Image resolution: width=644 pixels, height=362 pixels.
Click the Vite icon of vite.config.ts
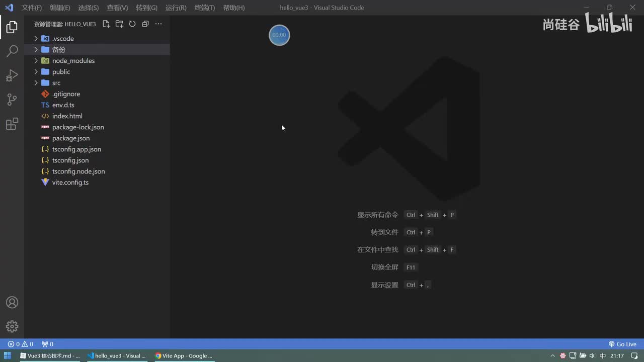(x=45, y=183)
